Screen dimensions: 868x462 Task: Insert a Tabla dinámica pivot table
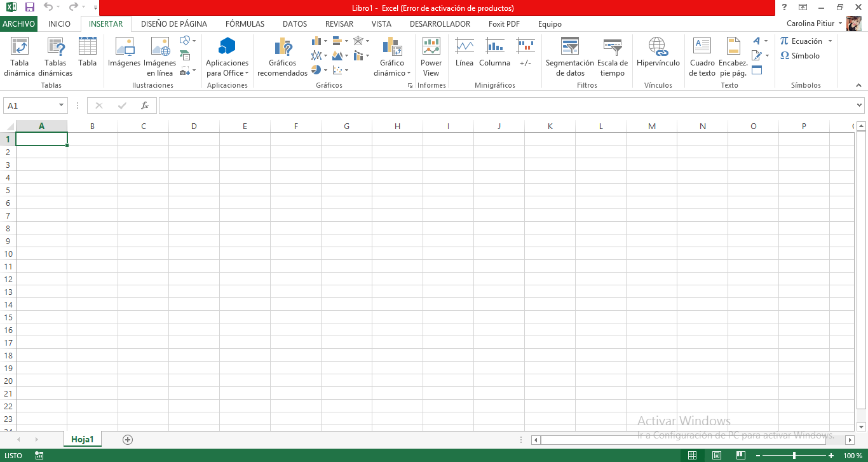click(x=20, y=57)
